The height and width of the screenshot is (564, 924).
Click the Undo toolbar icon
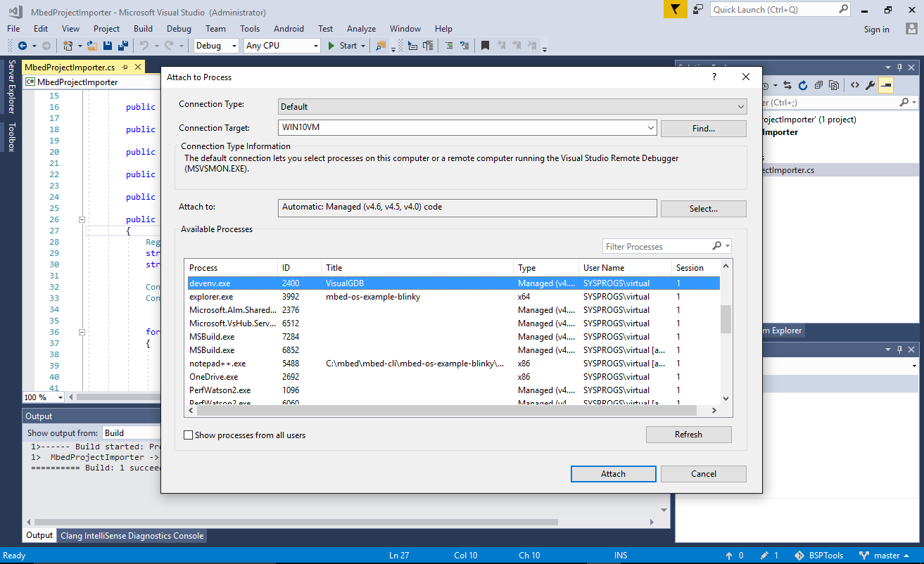click(144, 46)
